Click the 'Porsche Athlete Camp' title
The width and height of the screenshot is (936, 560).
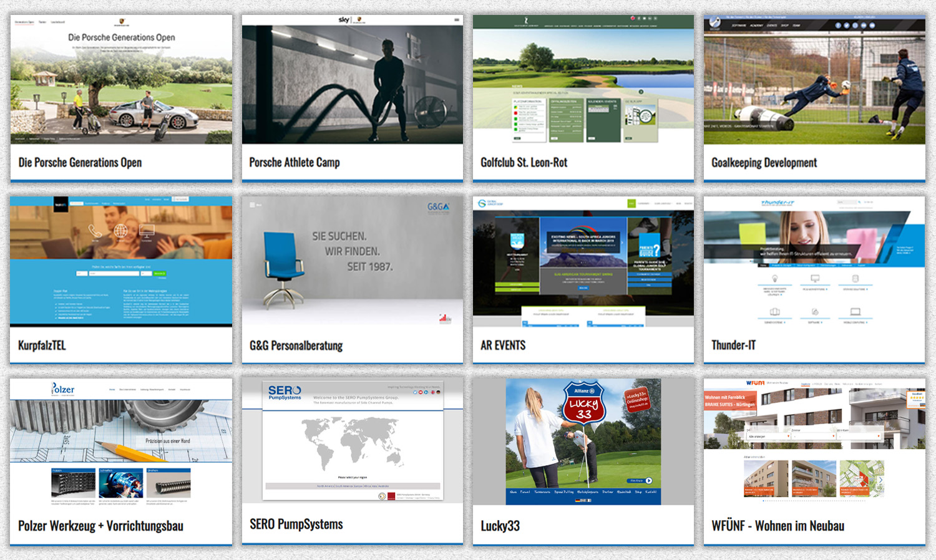(x=295, y=163)
